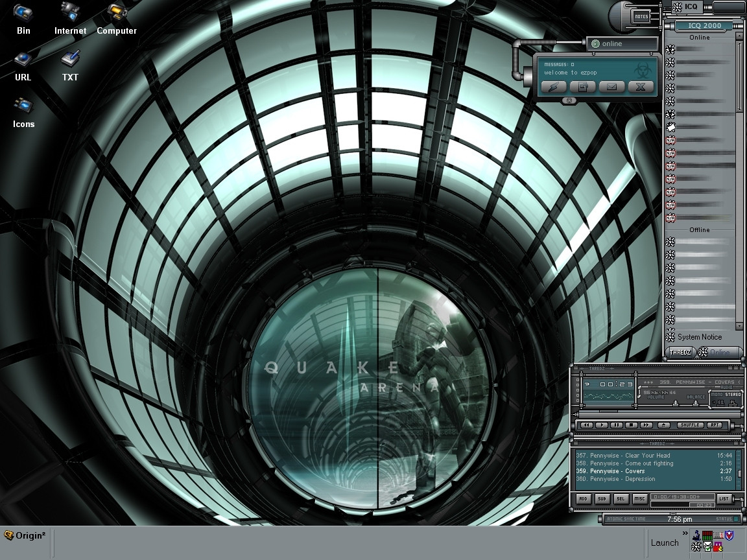747x560 pixels.
Task: Click the ICQ list scroll down arrow
Action: coord(739,326)
